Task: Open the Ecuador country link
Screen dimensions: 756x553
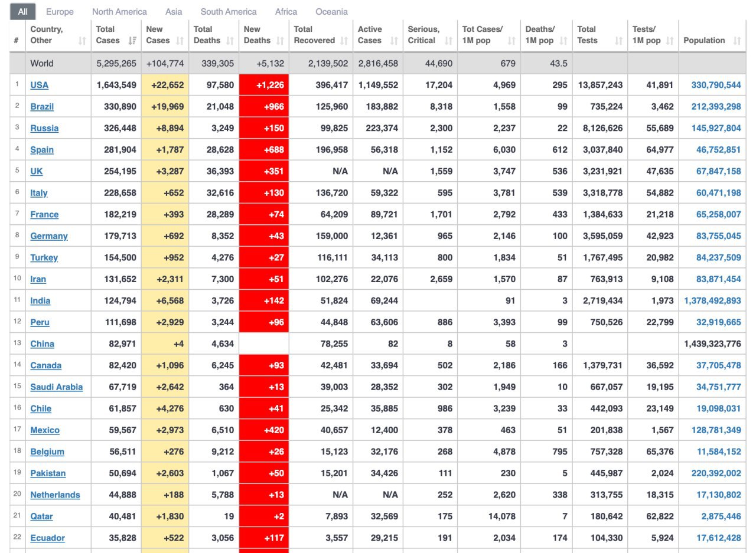Action: (x=47, y=538)
